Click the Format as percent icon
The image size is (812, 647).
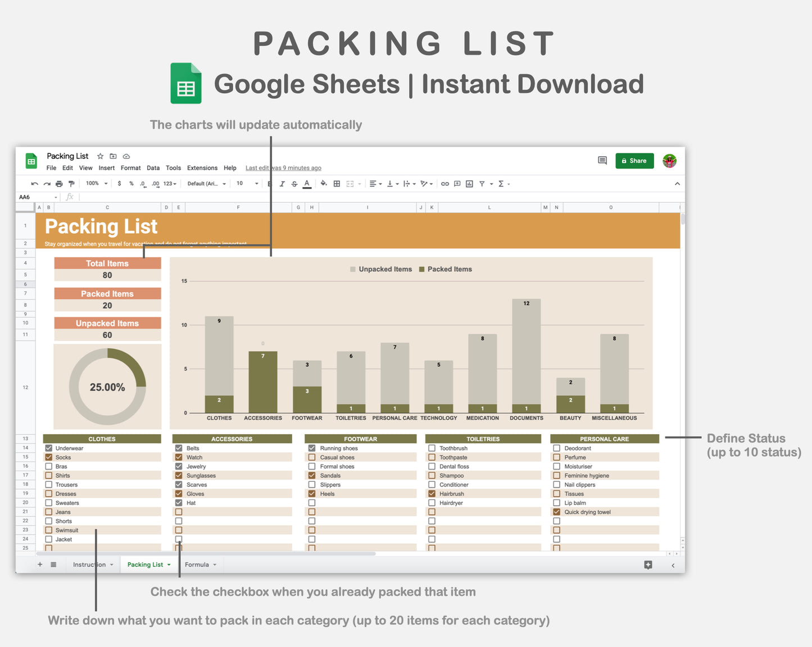click(x=131, y=184)
